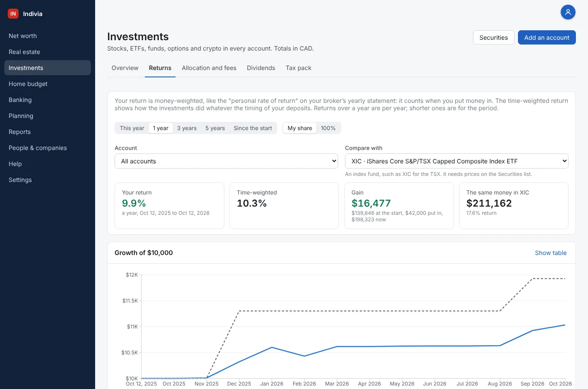Expand the Compare with XIC dropdown

[x=457, y=161]
